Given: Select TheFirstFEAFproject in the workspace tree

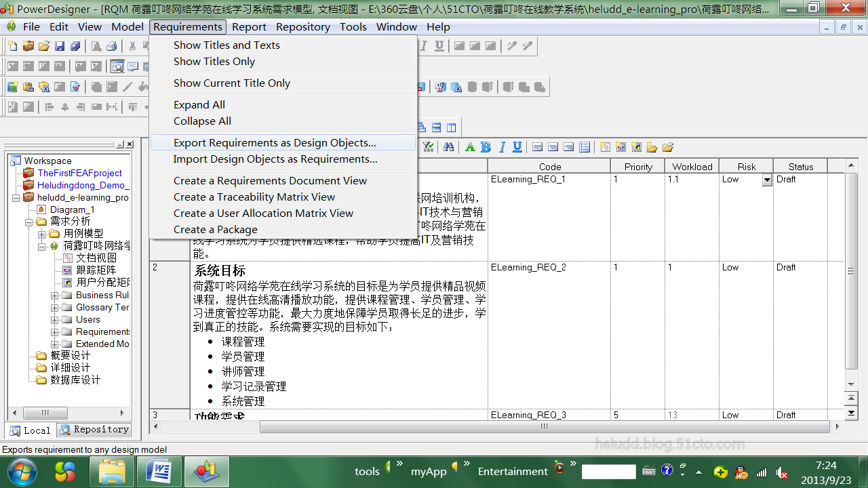Looking at the screenshot, I should tap(79, 173).
